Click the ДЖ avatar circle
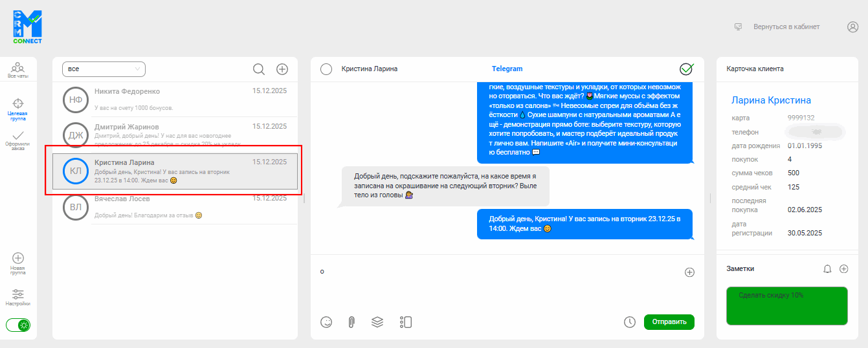The width and height of the screenshot is (868, 348). 76,135
